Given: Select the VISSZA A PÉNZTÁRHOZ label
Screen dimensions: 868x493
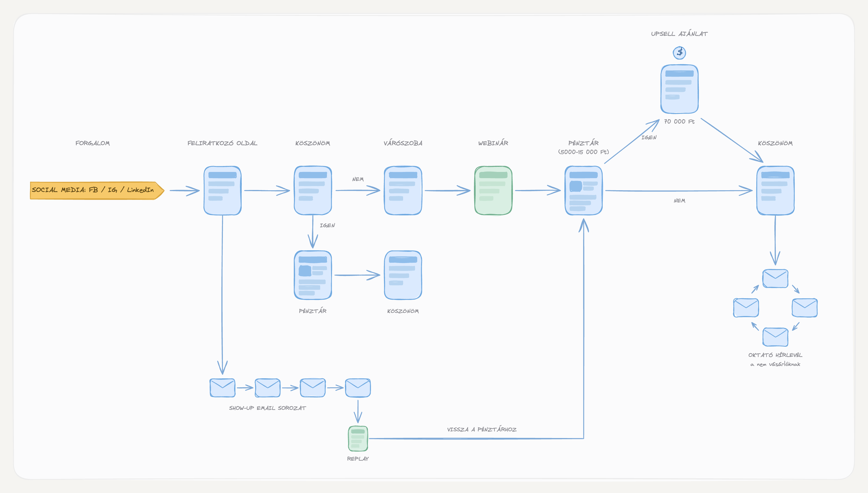Looking at the screenshot, I should (482, 429).
